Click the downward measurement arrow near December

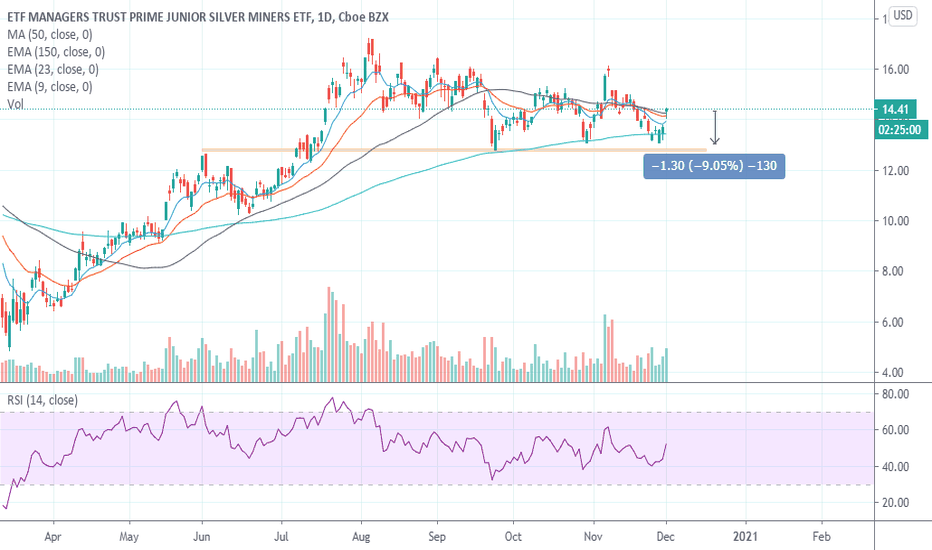[715, 127]
